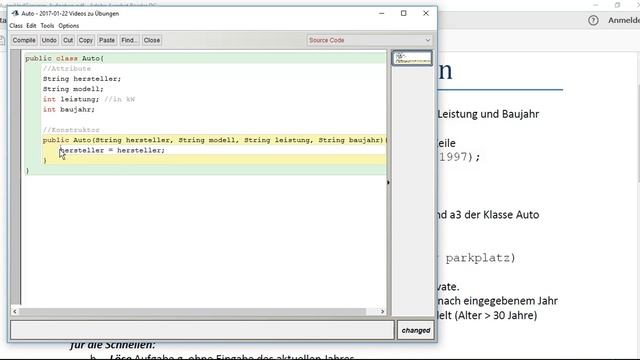Open the Edit menu
Image resolution: width=640 pixels, height=360 pixels.
tap(31, 26)
